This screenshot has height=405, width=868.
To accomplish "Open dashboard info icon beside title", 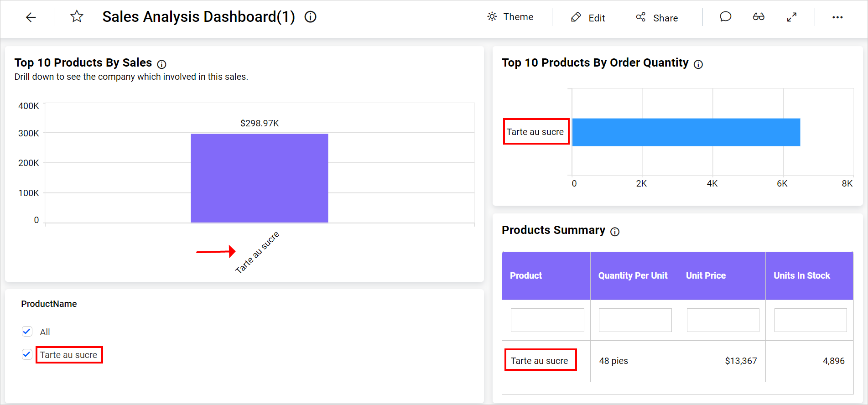I will 311,17.
